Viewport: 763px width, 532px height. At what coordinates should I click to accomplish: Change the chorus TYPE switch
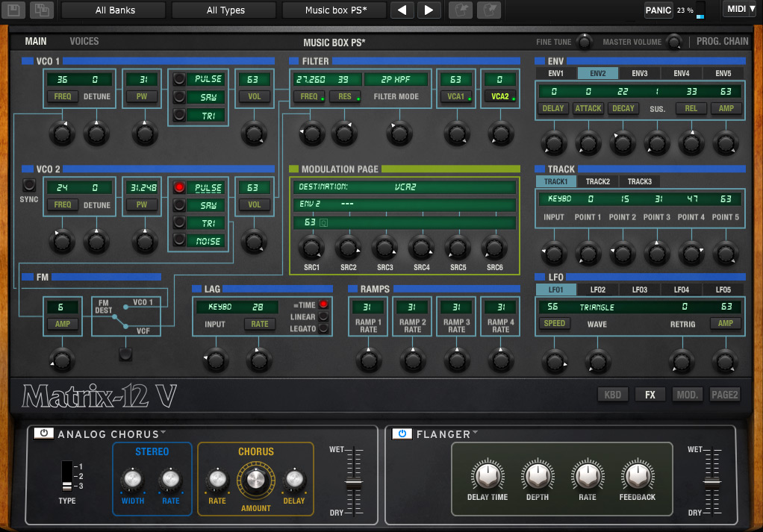(x=66, y=476)
